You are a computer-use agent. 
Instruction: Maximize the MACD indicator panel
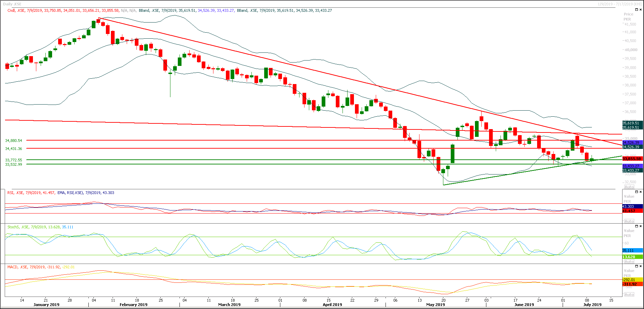pos(637,265)
